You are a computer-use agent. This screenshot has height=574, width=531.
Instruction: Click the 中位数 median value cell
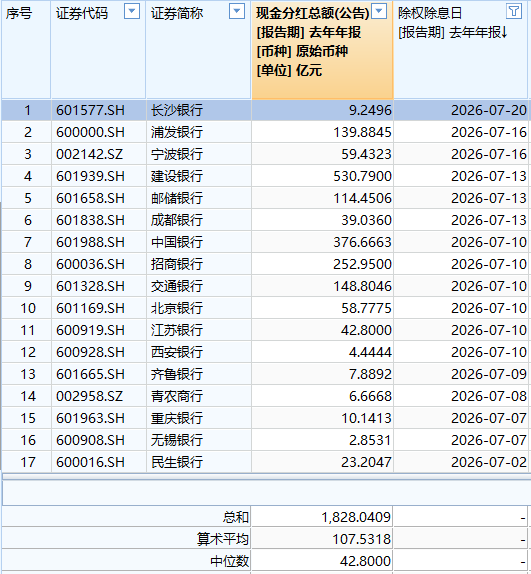[x=322, y=561]
